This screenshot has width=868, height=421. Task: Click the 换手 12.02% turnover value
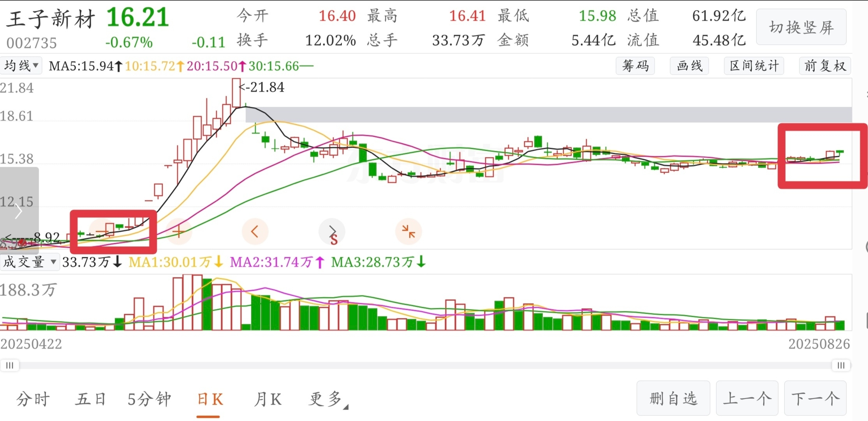(x=330, y=40)
